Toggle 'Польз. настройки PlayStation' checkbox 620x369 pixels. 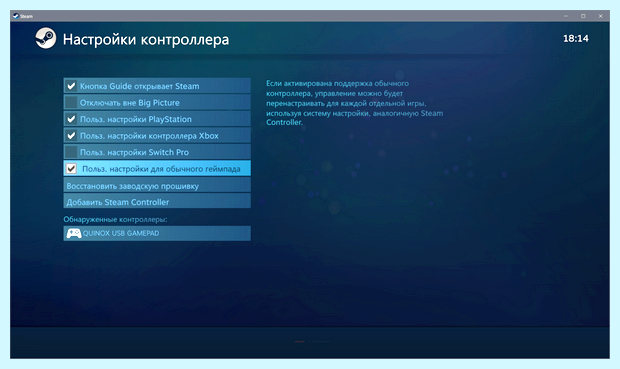(x=71, y=119)
